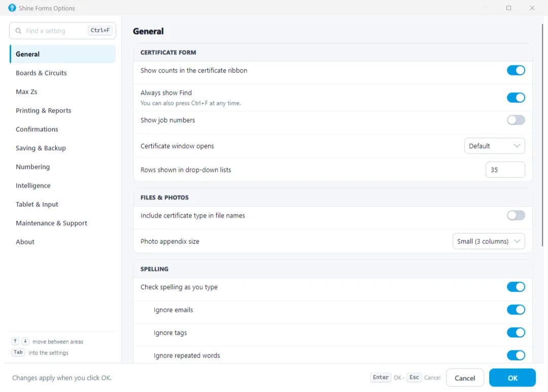The height and width of the screenshot is (392, 548).
Task: Switch to Saving & Backup settings
Action: pyautogui.click(x=62, y=148)
